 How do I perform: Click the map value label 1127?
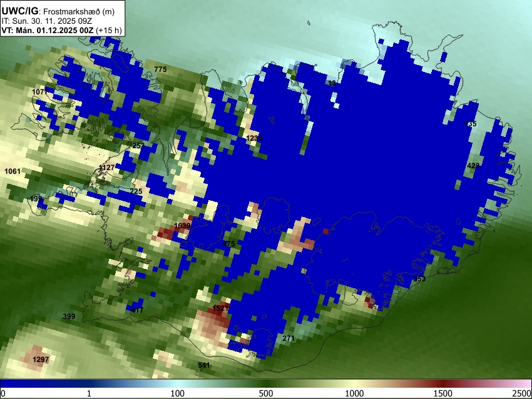(x=107, y=168)
